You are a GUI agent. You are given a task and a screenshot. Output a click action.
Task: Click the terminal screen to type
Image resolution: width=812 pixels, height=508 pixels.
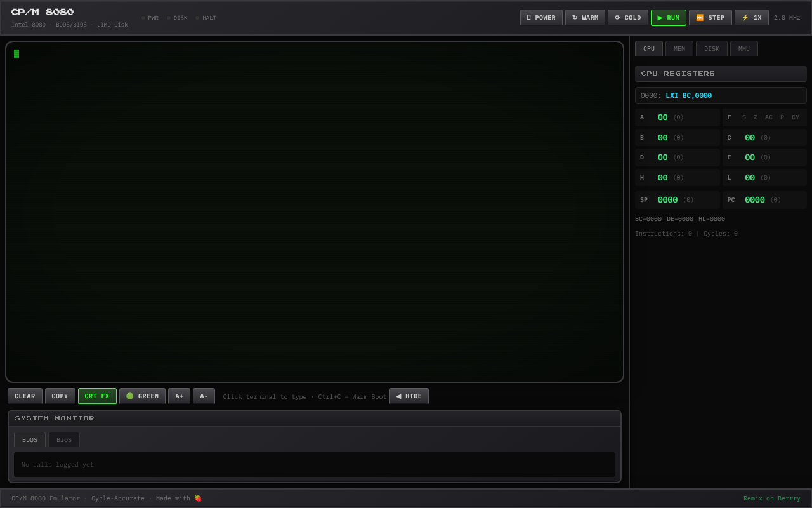tap(315, 212)
